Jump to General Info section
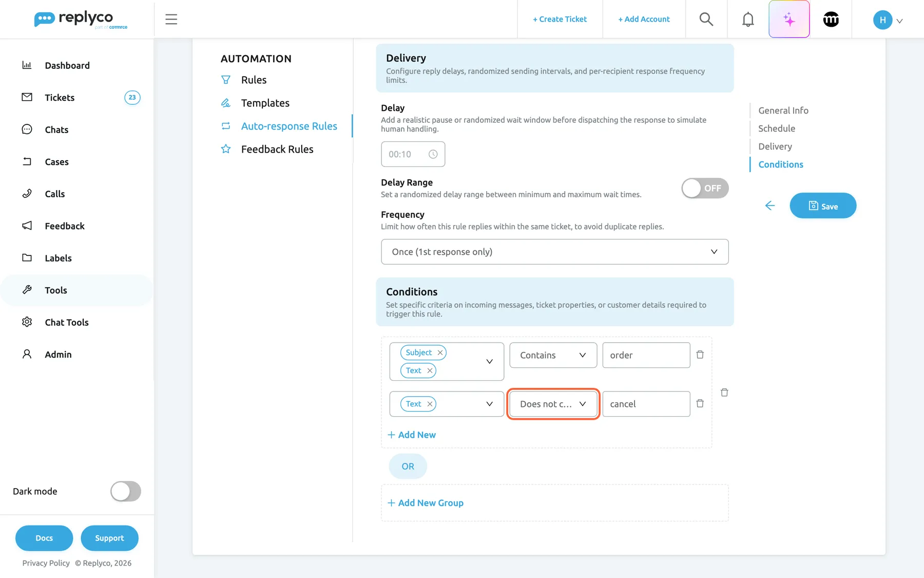Viewport: 924px width, 578px height. click(x=783, y=110)
